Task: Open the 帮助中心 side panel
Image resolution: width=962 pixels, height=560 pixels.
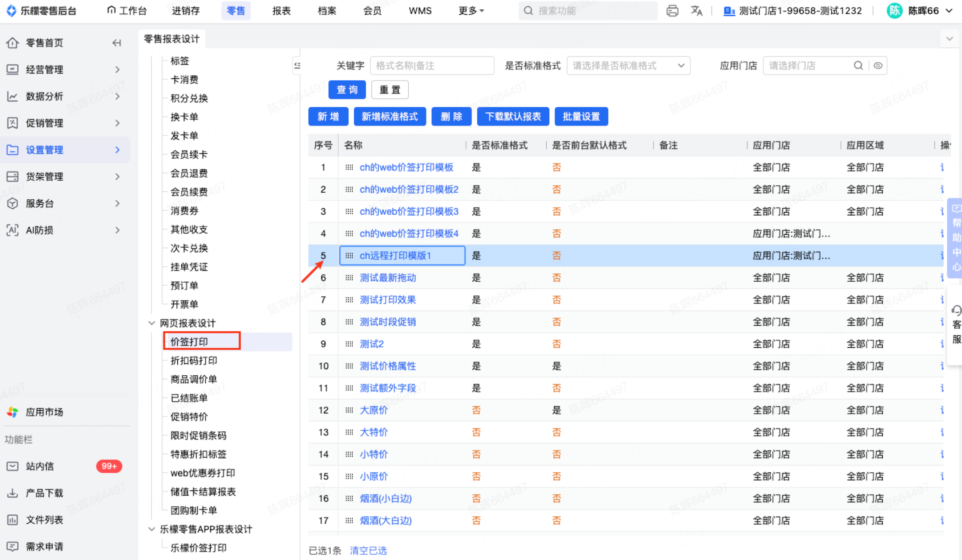Action: (956, 238)
